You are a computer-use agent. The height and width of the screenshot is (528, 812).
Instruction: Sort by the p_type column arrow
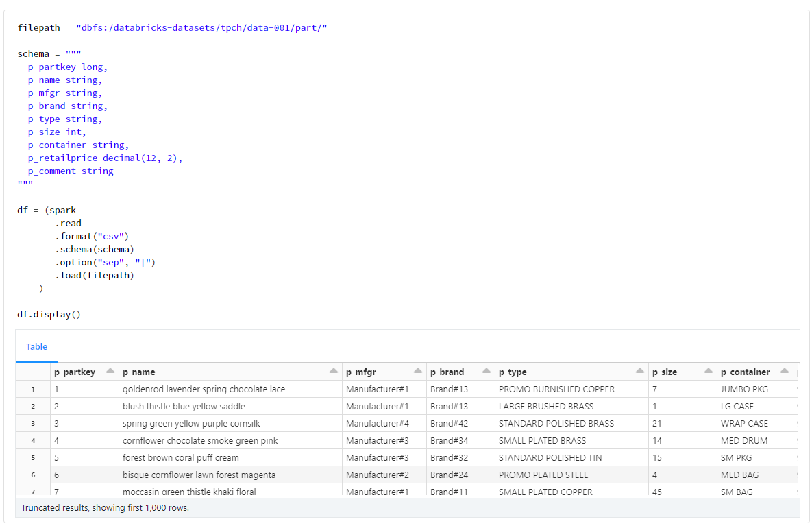[639, 371]
